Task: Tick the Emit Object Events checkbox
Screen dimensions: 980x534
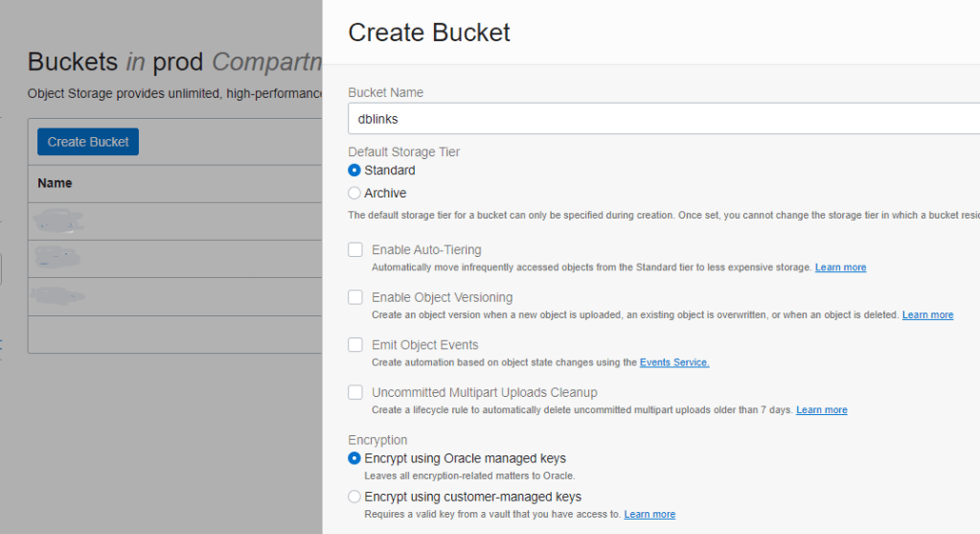Action: click(x=355, y=345)
